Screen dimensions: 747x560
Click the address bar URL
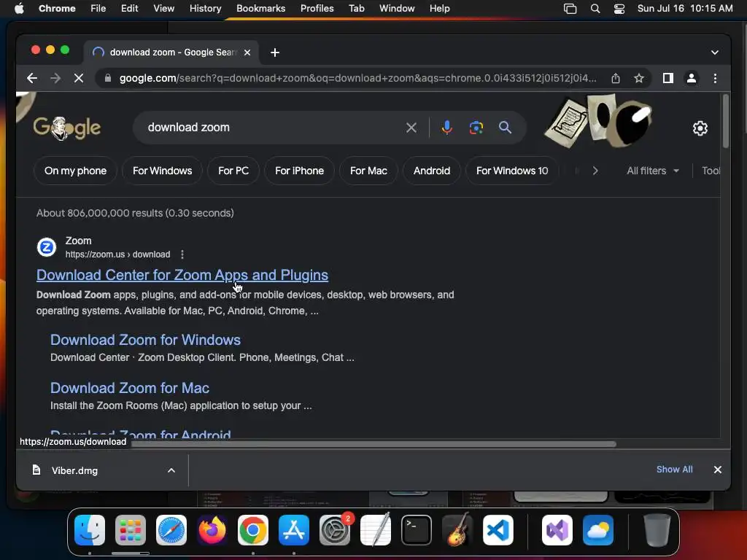pos(357,78)
